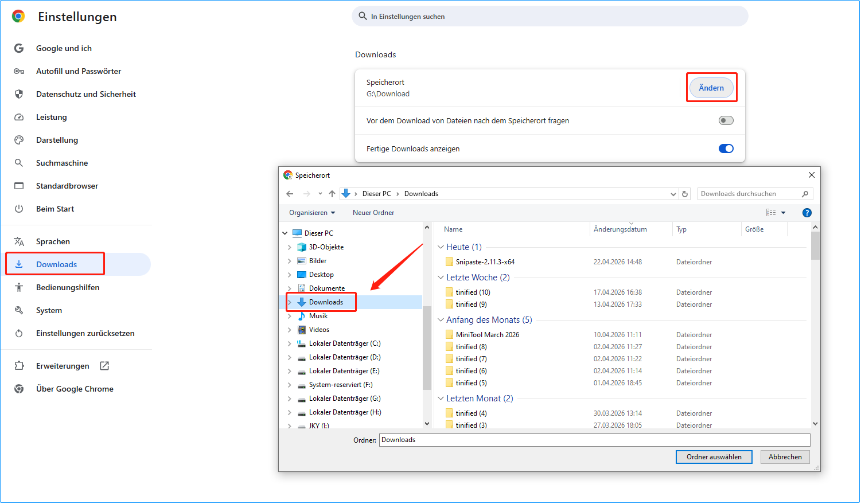Click Dieser PC in the address breadcrumb

coord(377,194)
